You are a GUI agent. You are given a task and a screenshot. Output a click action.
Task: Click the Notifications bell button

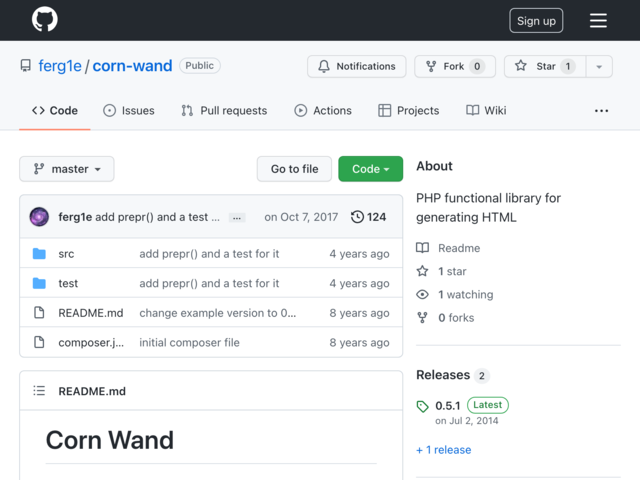tap(356, 66)
